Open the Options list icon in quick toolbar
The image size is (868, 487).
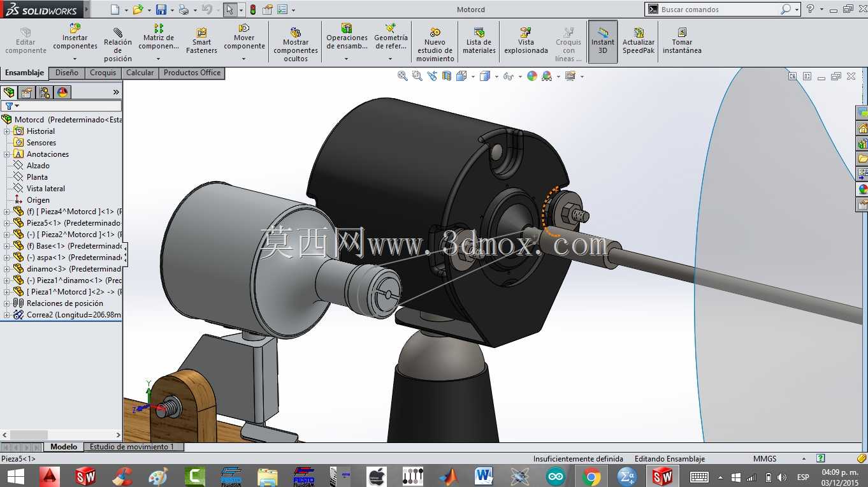click(282, 10)
